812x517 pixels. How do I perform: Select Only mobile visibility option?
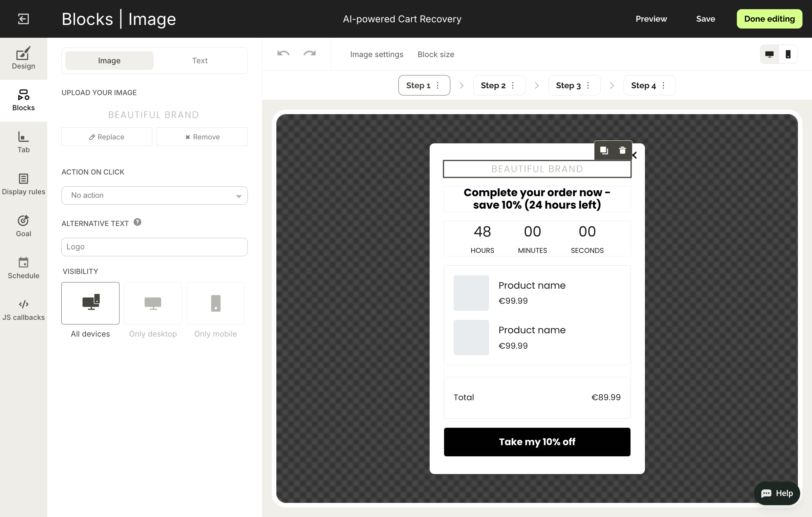coord(216,303)
